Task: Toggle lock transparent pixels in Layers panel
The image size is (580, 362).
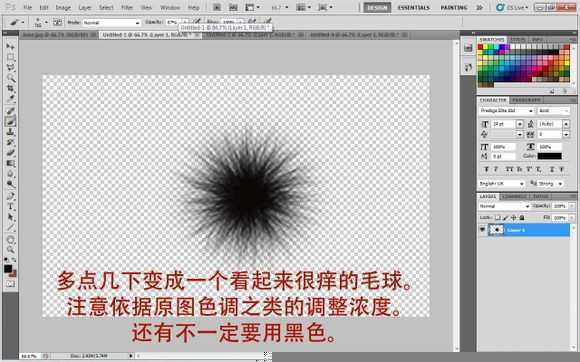Action: (x=498, y=218)
